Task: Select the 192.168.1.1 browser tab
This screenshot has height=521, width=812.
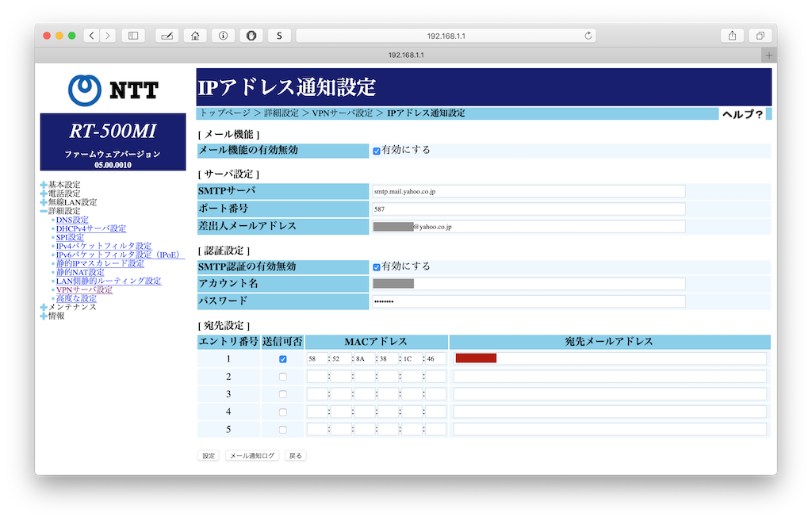Action: [x=406, y=55]
